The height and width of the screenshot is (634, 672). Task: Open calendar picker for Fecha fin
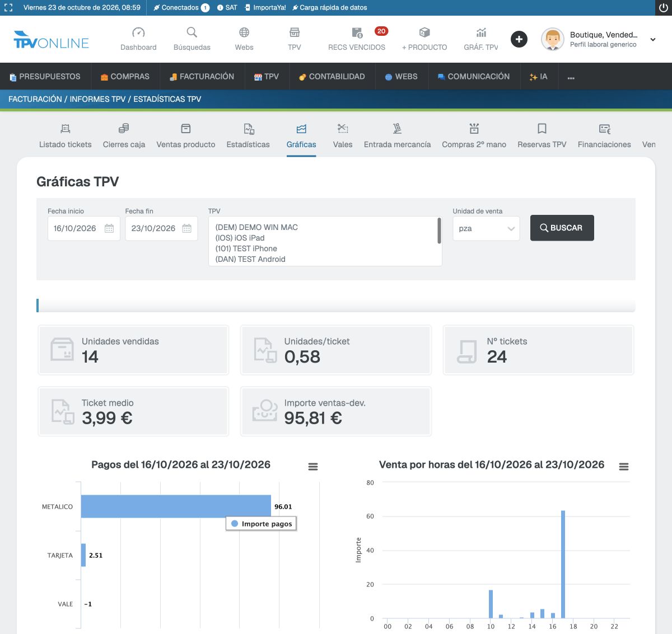186,228
